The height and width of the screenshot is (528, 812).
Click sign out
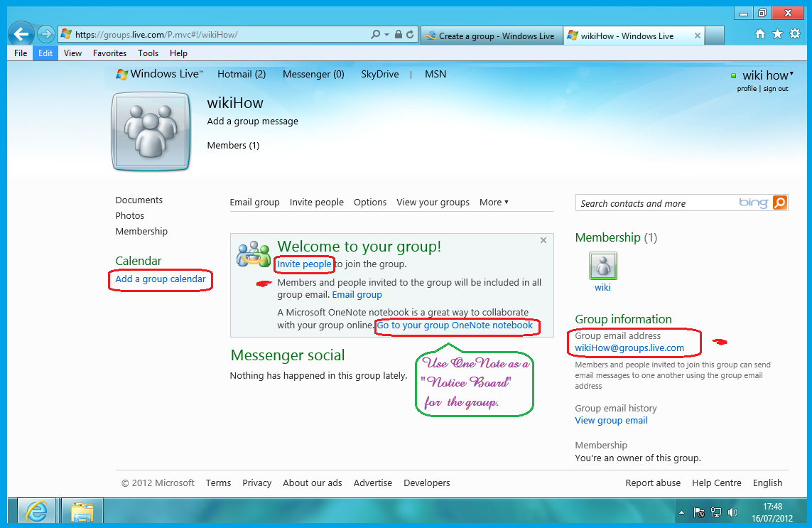[776, 89]
